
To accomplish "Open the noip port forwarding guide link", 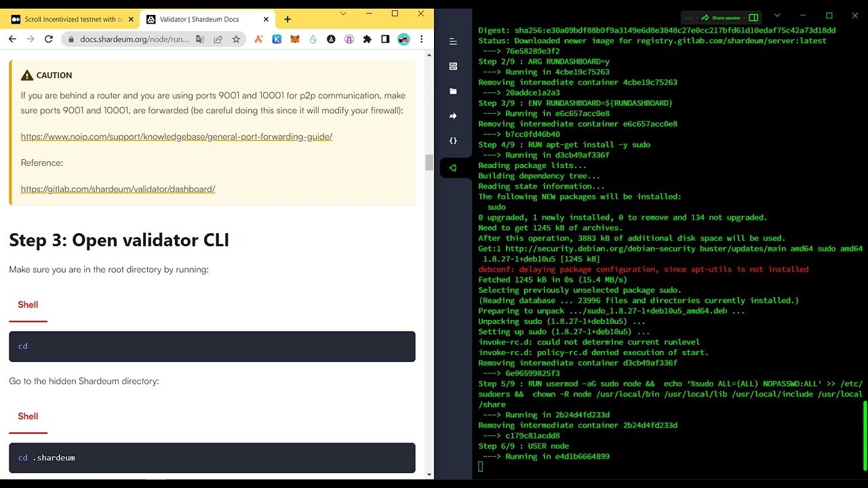I will 176,136.
